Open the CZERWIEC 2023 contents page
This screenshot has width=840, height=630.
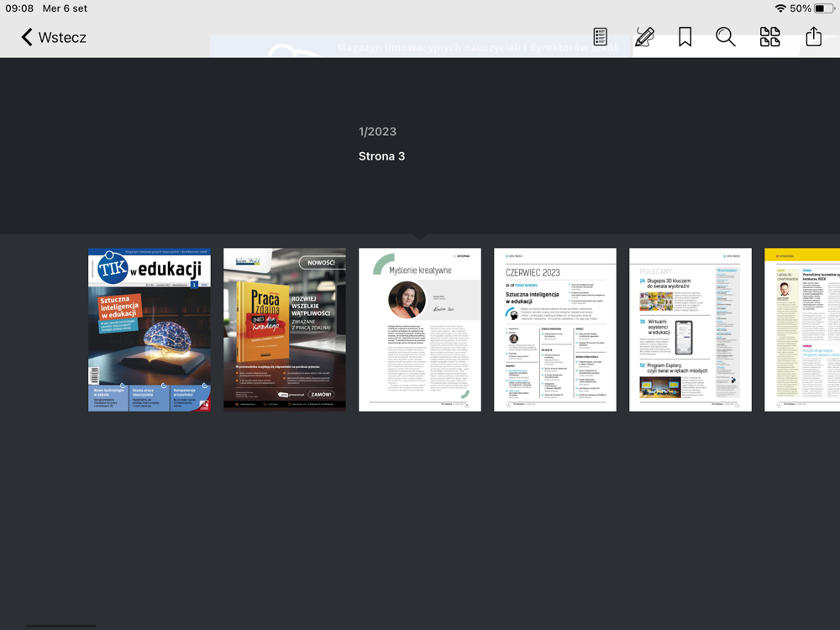click(555, 329)
